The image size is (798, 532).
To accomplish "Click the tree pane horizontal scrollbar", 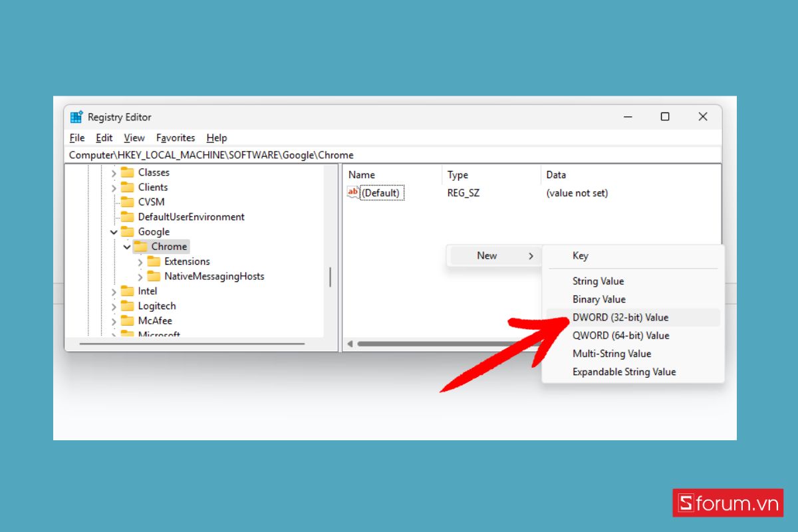I will (x=192, y=344).
